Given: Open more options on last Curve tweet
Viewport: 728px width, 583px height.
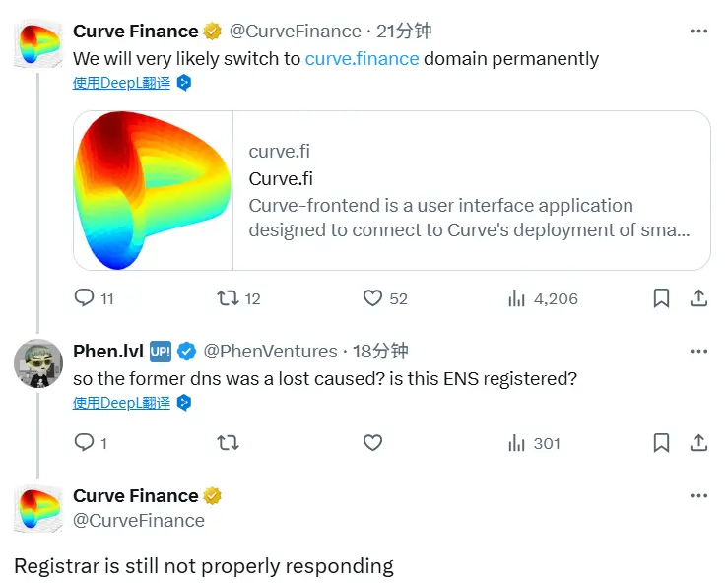Looking at the screenshot, I should [x=698, y=496].
